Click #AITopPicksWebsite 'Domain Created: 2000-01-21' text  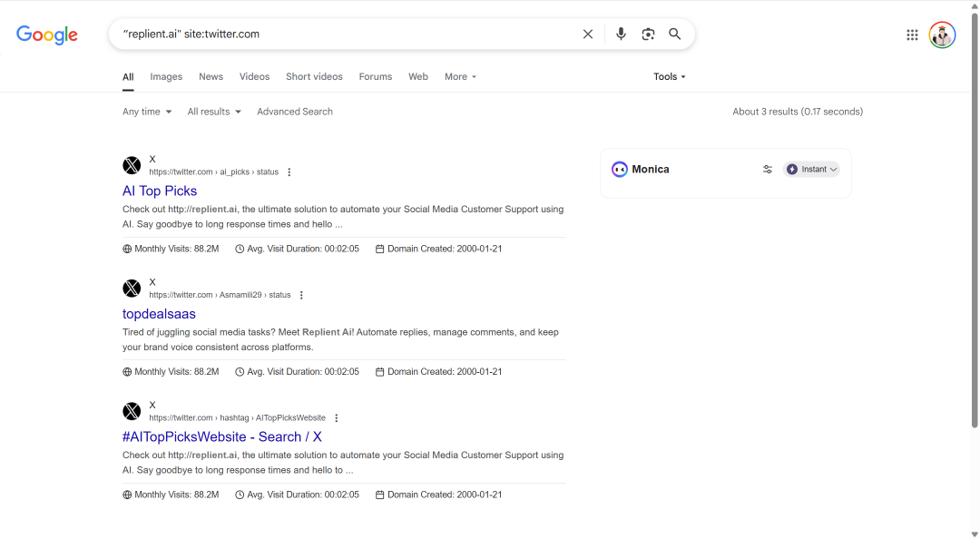pos(445,495)
